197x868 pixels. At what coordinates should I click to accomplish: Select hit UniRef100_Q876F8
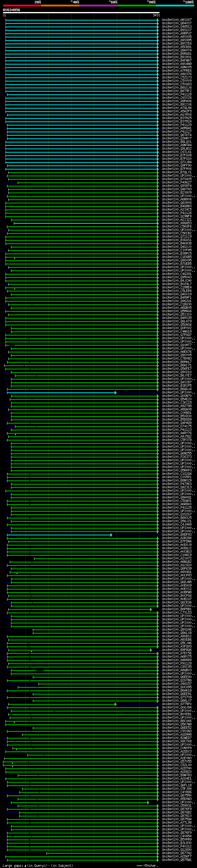[177, 809]
